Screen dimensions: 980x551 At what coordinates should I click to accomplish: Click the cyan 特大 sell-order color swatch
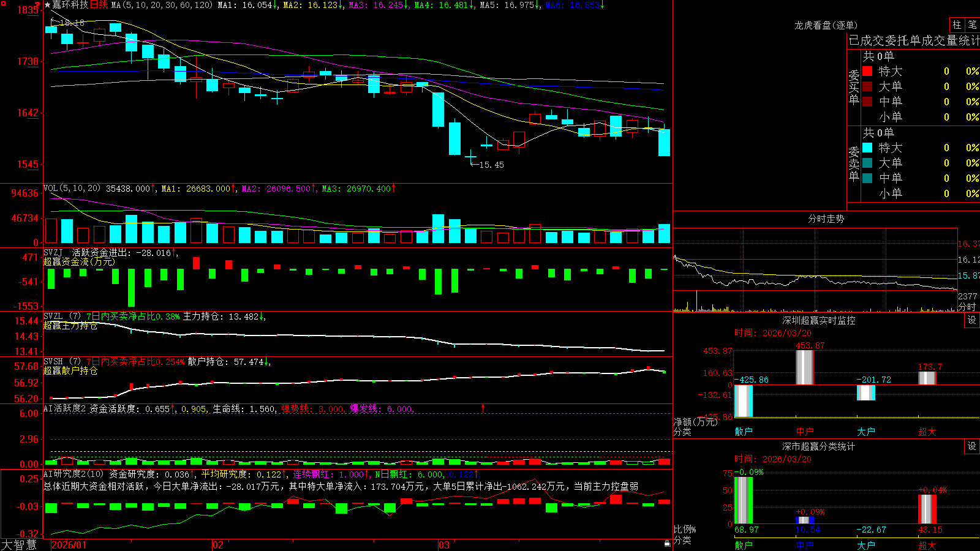click(x=867, y=148)
